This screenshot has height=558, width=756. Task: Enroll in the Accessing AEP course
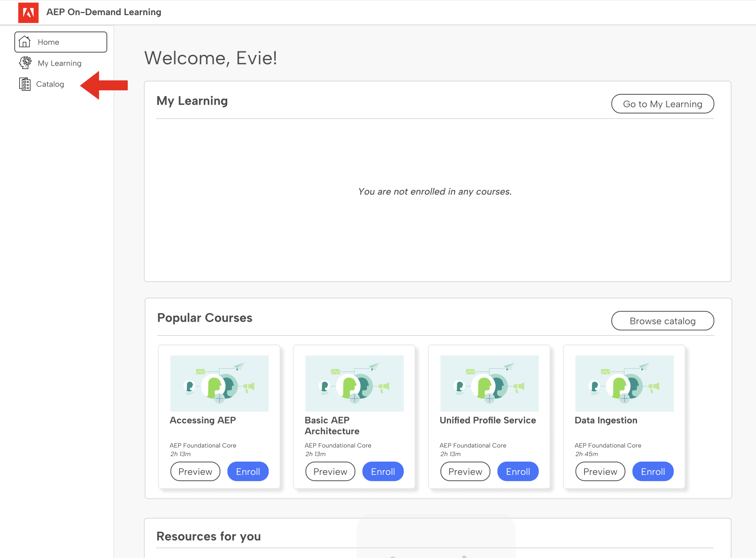[248, 472]
